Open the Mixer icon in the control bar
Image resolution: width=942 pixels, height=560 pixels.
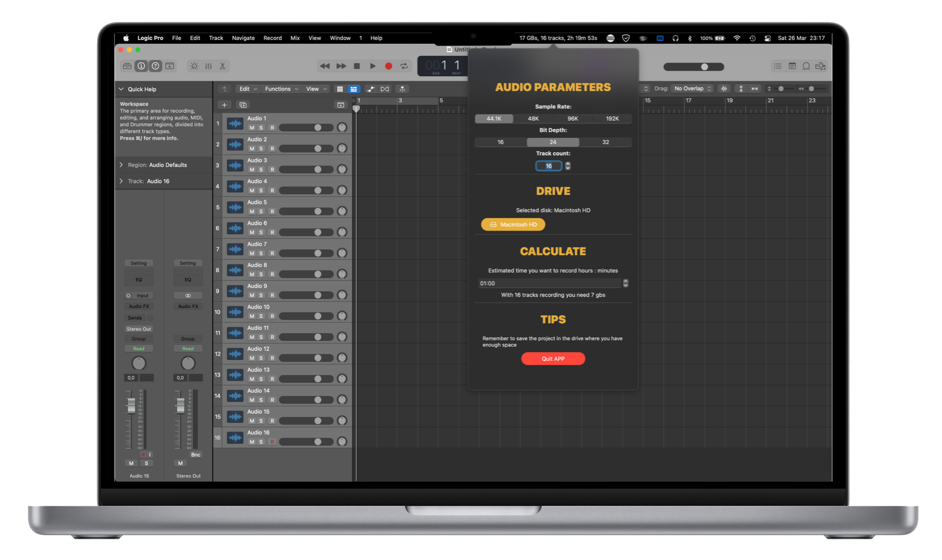(209, 66)
